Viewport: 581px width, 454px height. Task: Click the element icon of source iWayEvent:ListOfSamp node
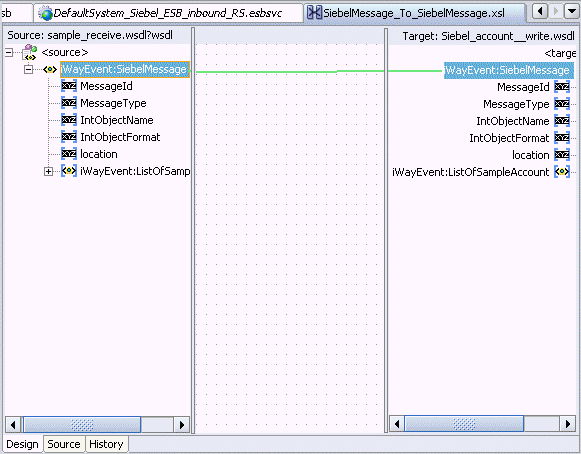[x=69, y=171]
